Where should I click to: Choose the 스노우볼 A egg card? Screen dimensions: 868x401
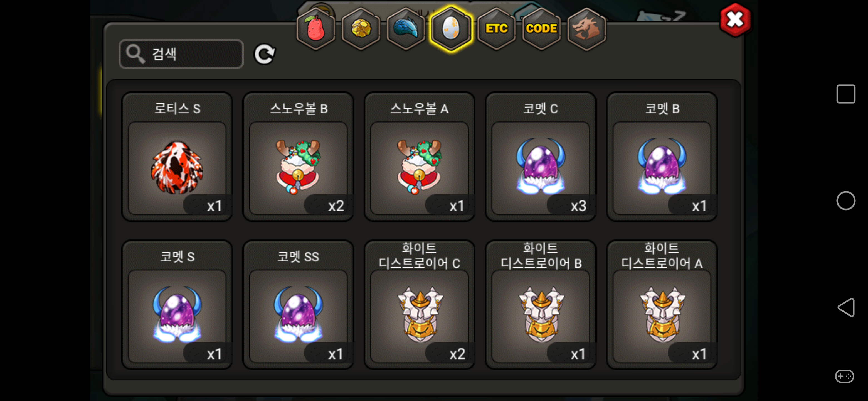[x=420, y=157]
